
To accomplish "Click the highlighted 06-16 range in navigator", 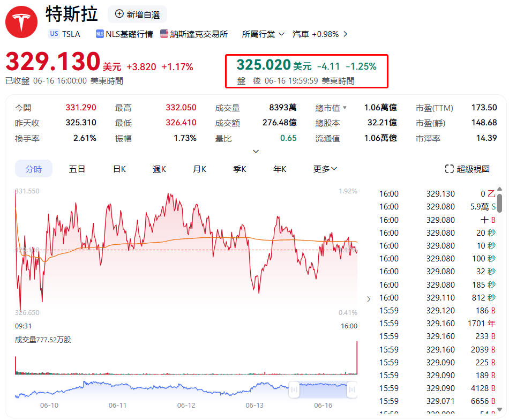I will click(x=323, y=389).
